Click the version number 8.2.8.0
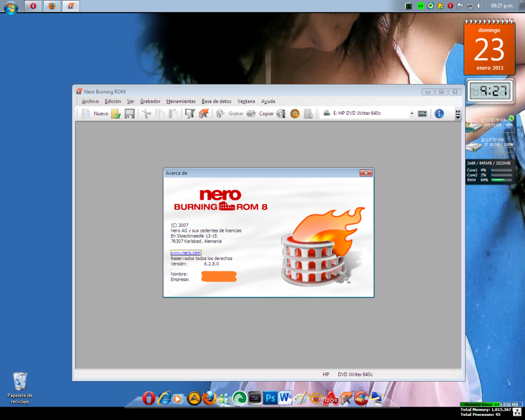525x420 pixels. tap(211, 264)
